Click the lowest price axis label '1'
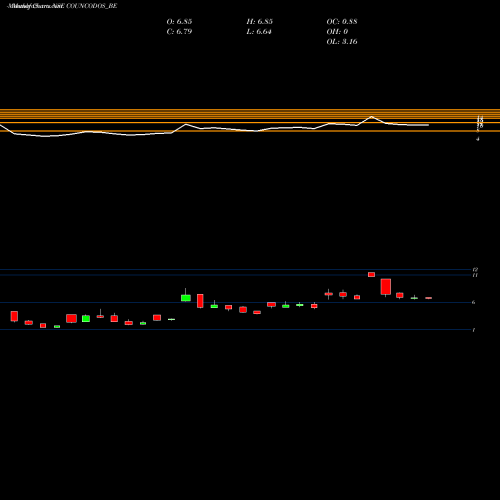500x500 pixels. click(474, 330)
